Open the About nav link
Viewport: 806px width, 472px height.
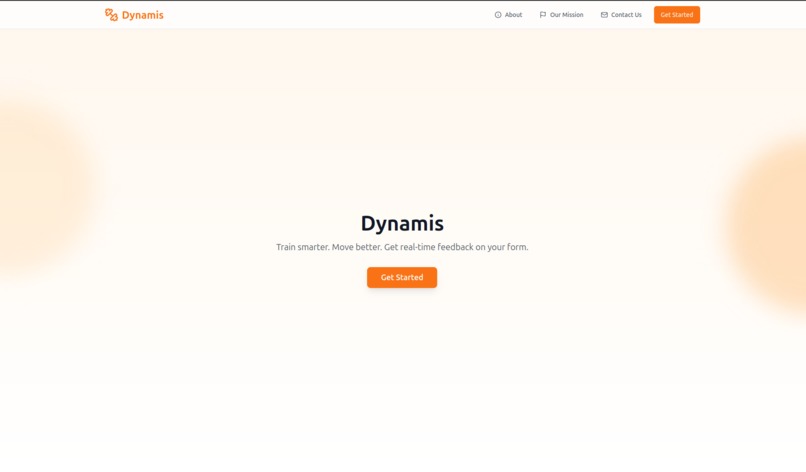508,15
